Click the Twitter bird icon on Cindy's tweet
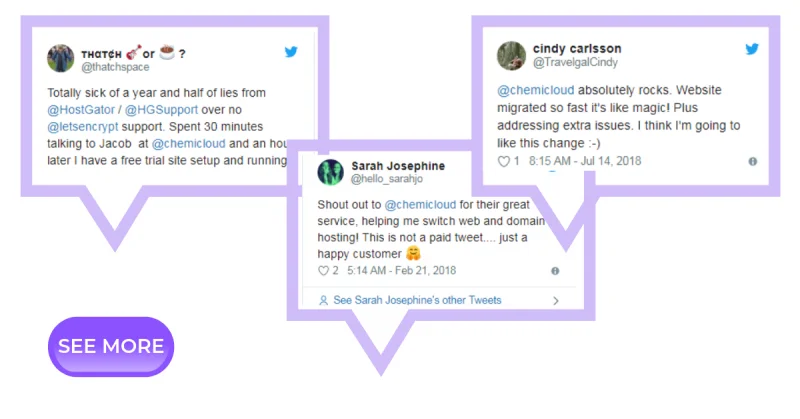This screenshot has width=800, height=419. tap(752, 49)
